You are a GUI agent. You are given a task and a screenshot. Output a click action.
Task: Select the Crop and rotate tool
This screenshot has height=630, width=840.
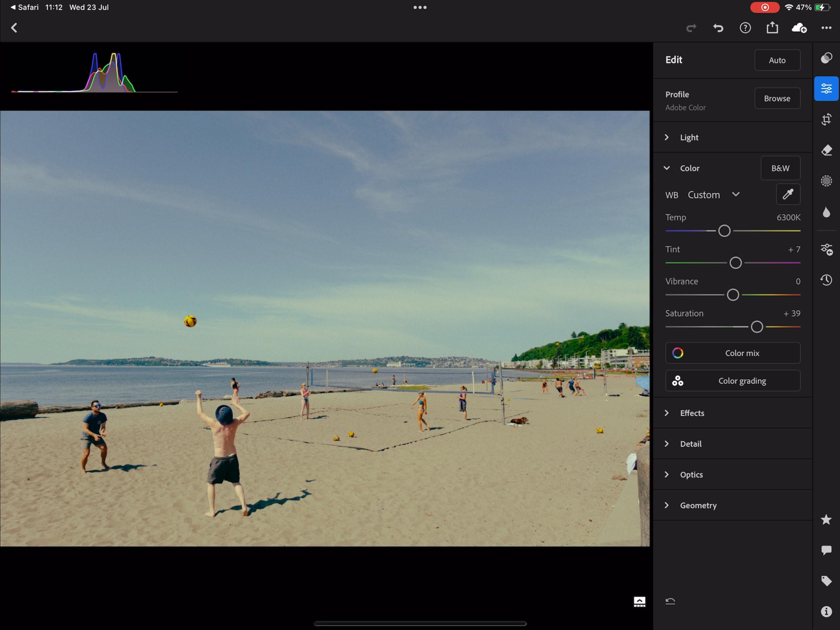pos(826,119)
